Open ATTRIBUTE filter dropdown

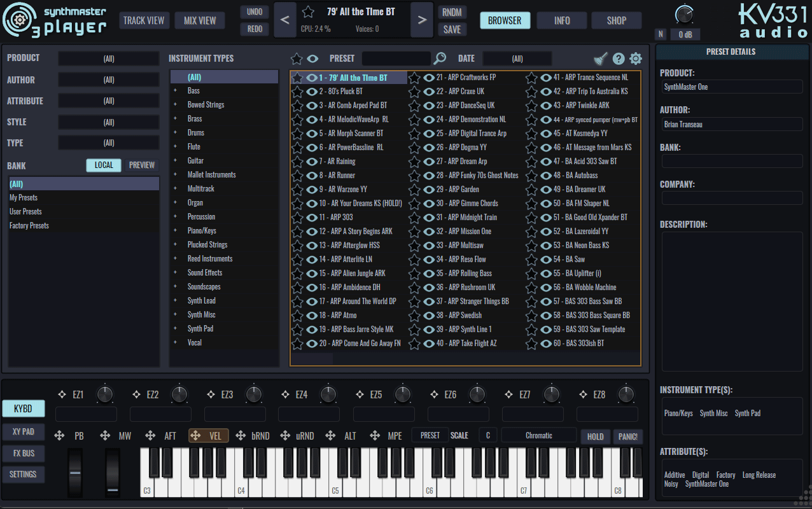tap(109, 101)
